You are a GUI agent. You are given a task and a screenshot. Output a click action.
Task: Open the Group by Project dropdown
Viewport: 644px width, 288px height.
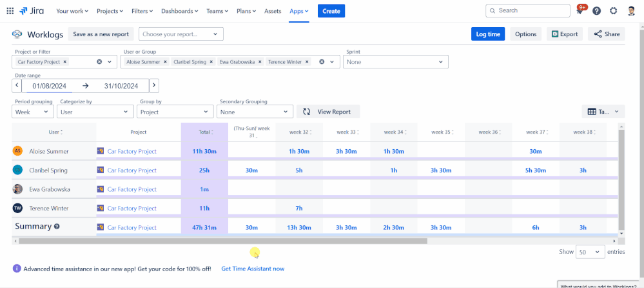pos(175,112)
